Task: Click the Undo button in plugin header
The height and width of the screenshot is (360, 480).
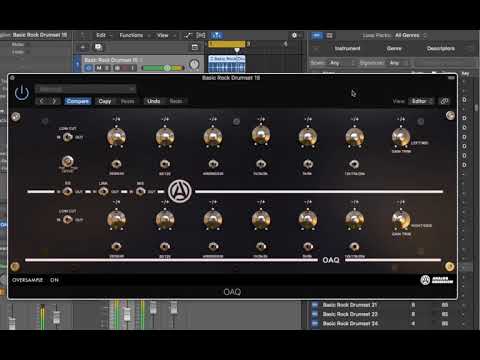Action: [154, 101]
